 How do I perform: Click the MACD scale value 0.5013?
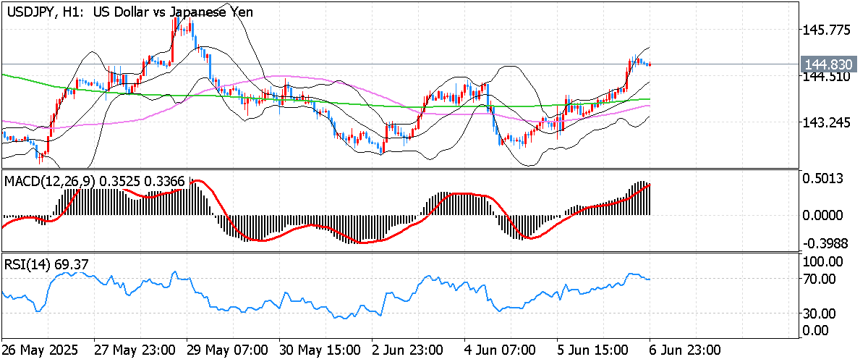click(x=822, y=180)
